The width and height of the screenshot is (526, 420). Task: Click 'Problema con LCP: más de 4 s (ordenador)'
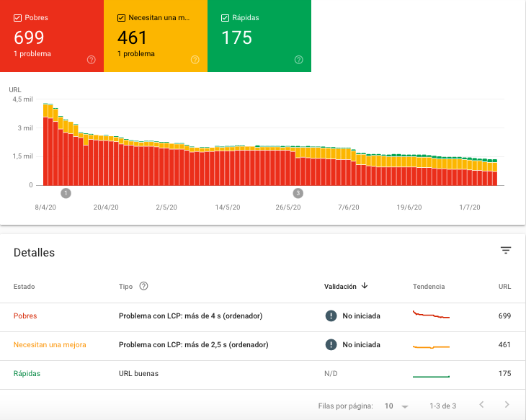[x=190, y=316]
